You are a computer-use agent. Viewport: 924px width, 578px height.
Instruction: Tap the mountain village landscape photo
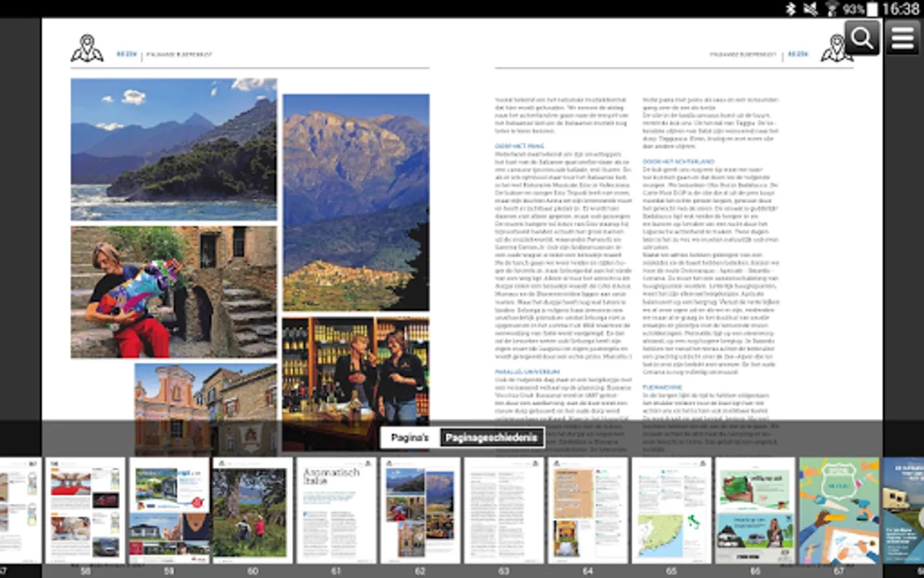click(356, 203)
